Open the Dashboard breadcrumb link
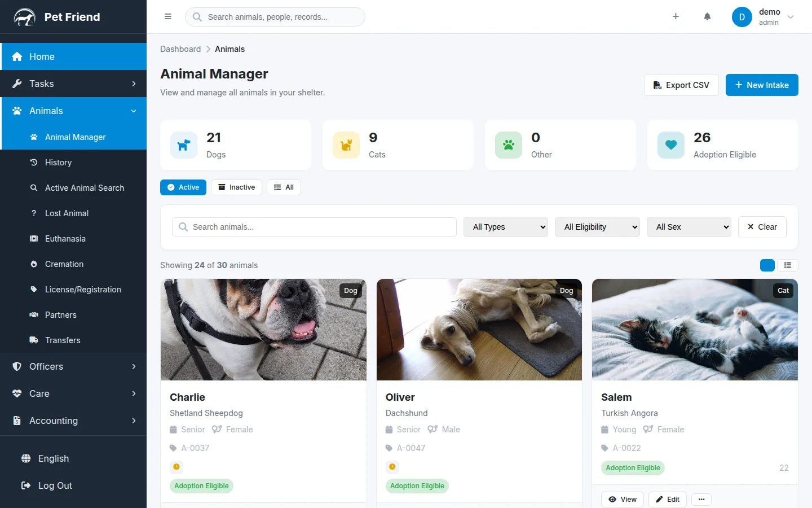This screenshot has height=508, width=812. tap(180, 49)
